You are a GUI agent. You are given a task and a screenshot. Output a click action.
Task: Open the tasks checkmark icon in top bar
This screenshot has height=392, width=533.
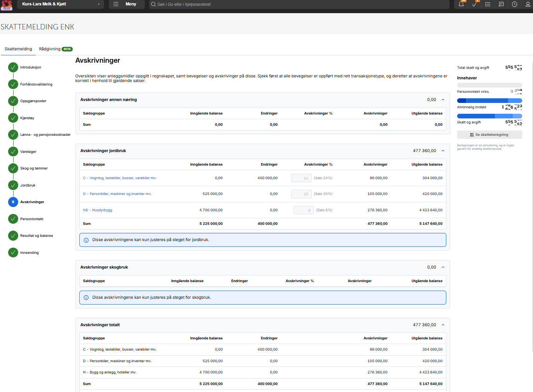pos(474,4)
